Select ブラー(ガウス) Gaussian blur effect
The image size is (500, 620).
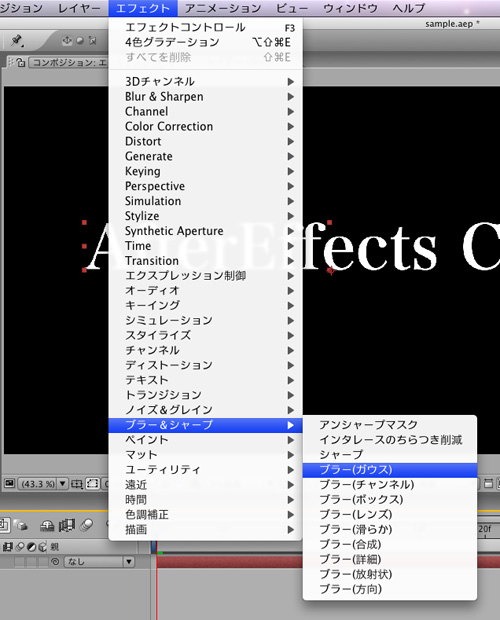[x=390, y=470]
